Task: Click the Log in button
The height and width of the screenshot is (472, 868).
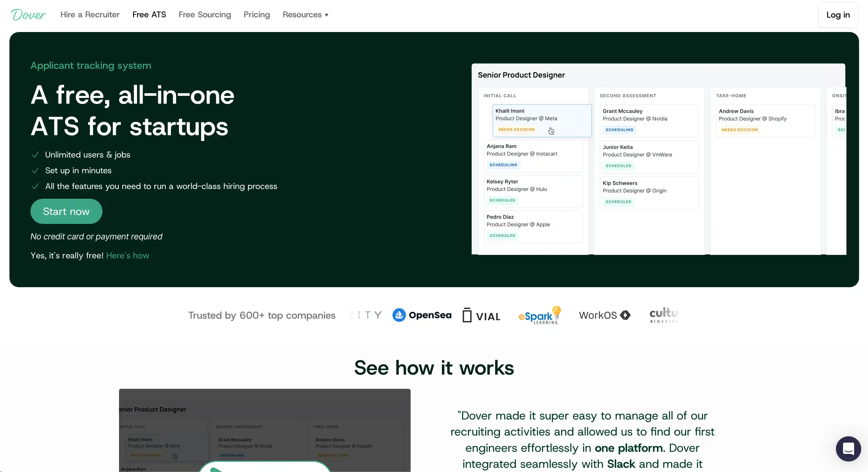Action: pyautogui.click(x=838, y=15)
